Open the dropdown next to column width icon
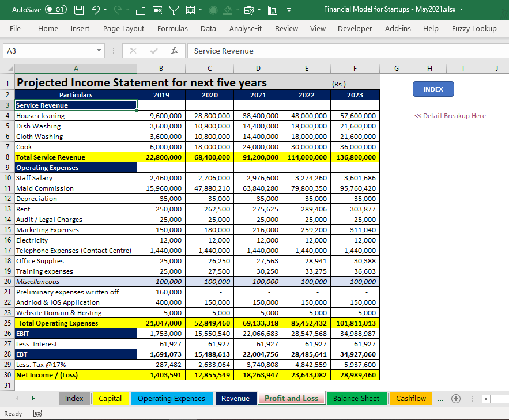 (200, 10)
